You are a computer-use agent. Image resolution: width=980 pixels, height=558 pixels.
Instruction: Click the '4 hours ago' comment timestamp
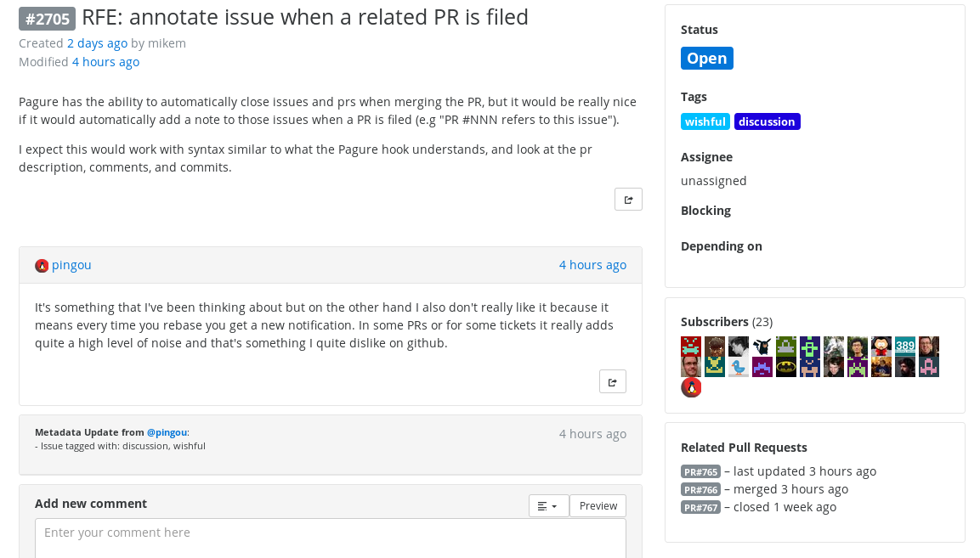point(592,265)
